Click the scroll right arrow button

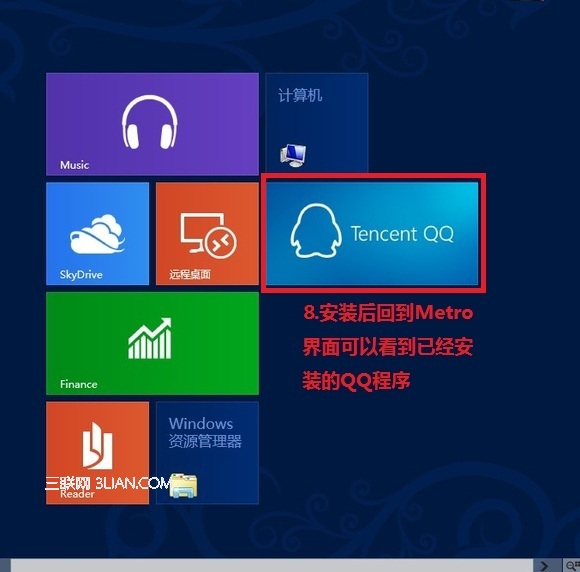[544, 565]
